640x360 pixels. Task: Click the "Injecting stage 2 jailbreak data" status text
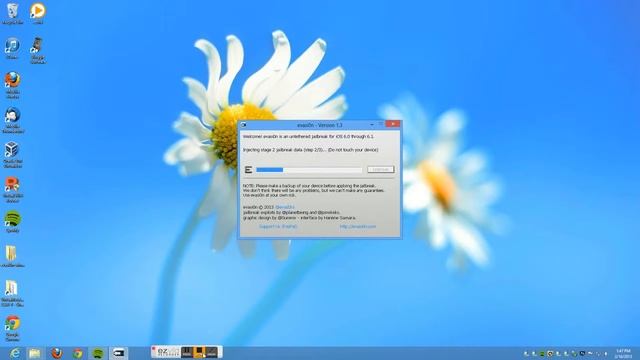(x=310, y=150)
